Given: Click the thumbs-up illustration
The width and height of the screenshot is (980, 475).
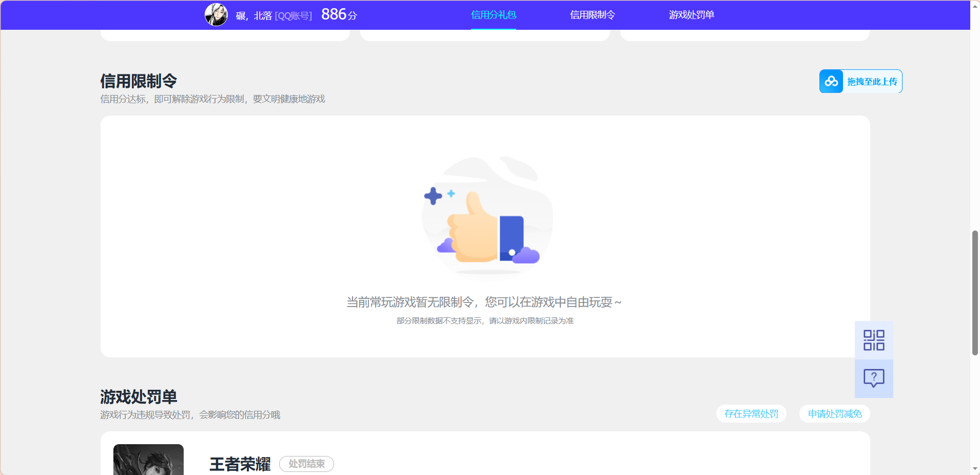Looking at the screenshot, I should tap(485, 216).
